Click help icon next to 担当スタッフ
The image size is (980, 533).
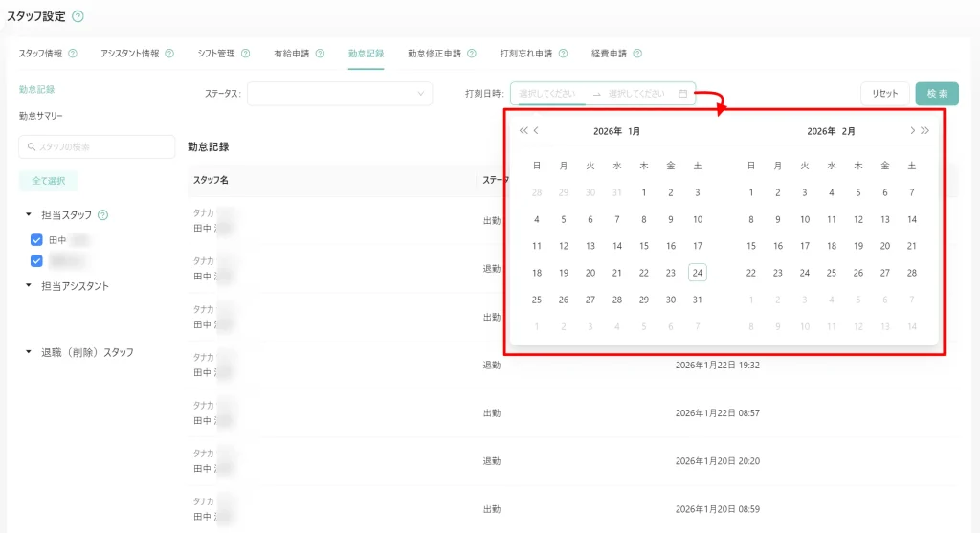click(102, 215)
